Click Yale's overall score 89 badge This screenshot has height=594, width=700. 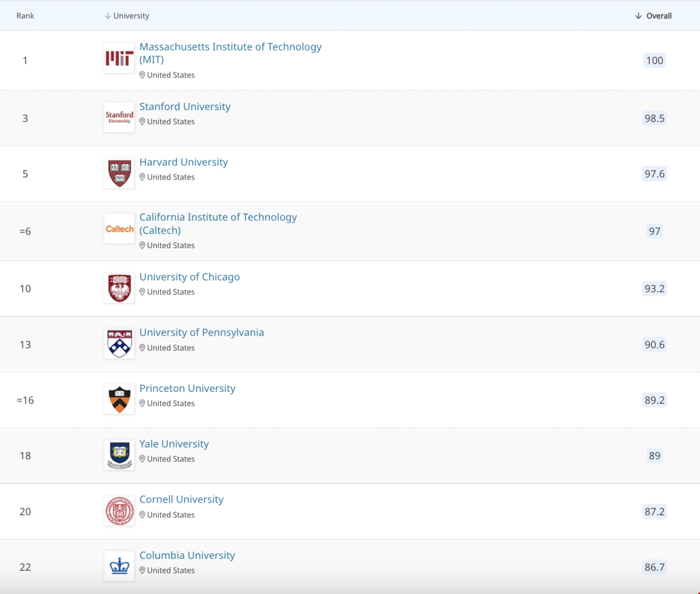pos(655,455)
